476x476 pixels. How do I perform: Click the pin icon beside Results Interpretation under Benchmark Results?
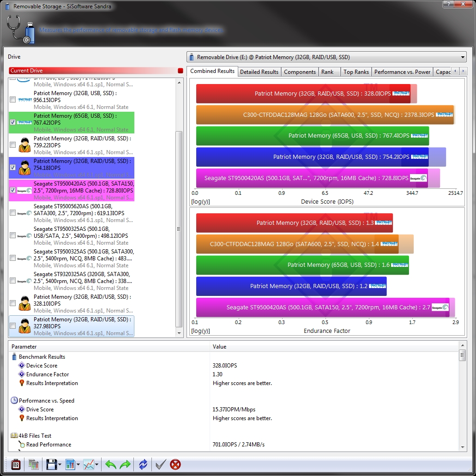(22, 383)
